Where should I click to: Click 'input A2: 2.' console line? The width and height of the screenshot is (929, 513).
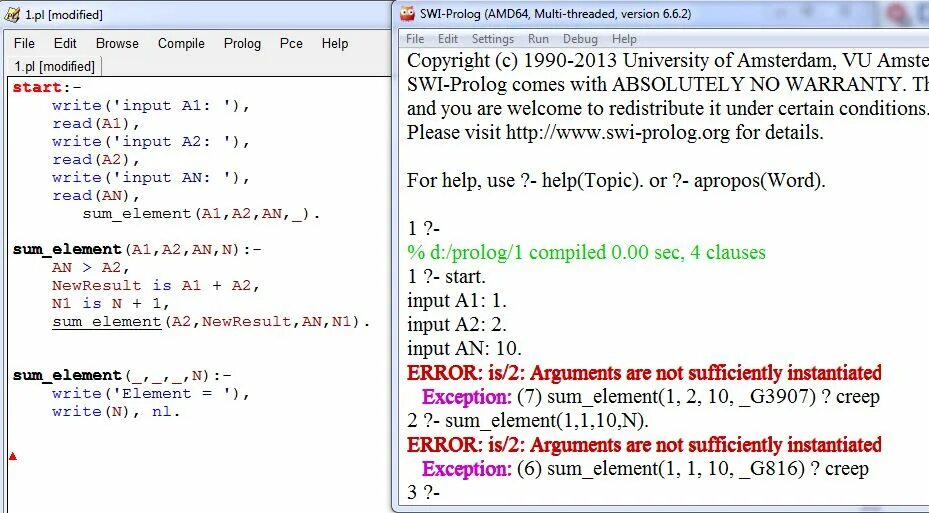point(457,325)
